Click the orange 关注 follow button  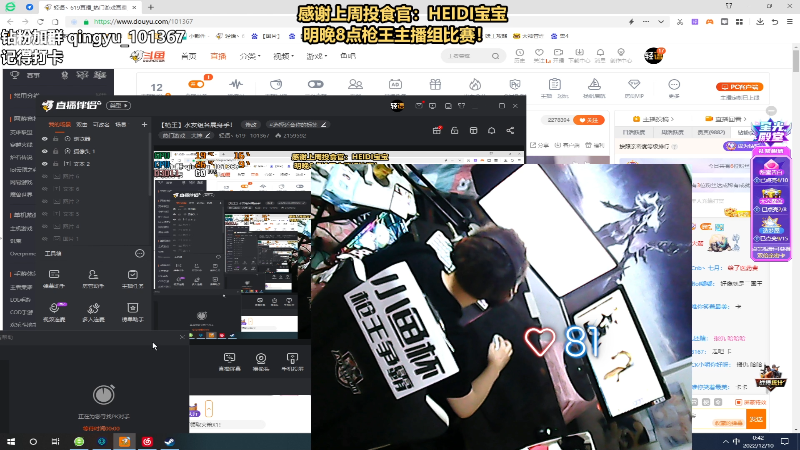click(x=589, y=120)
